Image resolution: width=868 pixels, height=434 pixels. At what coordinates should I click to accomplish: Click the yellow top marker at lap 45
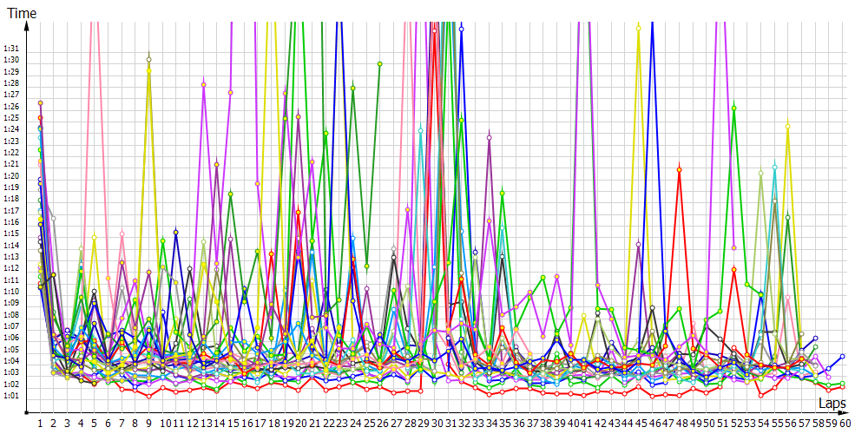coord(639,28)
